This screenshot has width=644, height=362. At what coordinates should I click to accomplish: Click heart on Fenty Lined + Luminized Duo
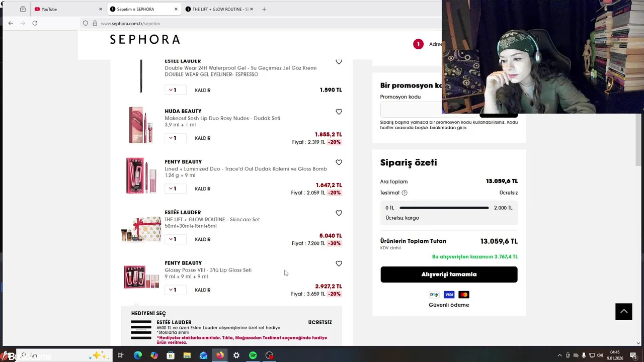(339, 162)
